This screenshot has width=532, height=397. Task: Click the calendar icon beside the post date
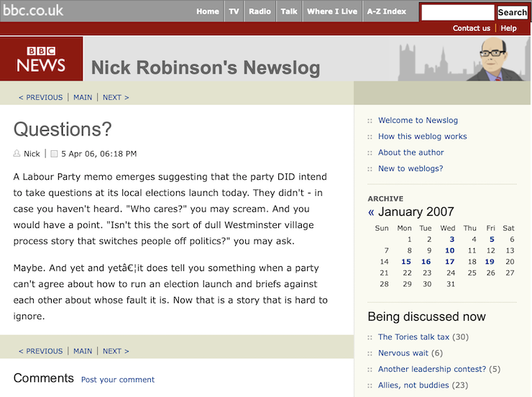pos(54,154)
